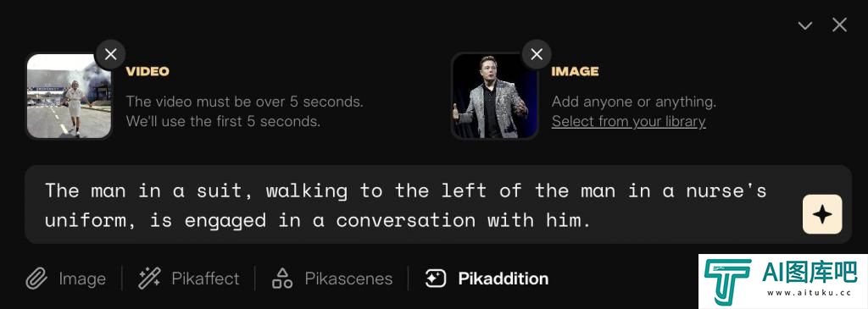Select the Pikaffect magic wand icon
The image size is (868, 309).
coord(149,278)
